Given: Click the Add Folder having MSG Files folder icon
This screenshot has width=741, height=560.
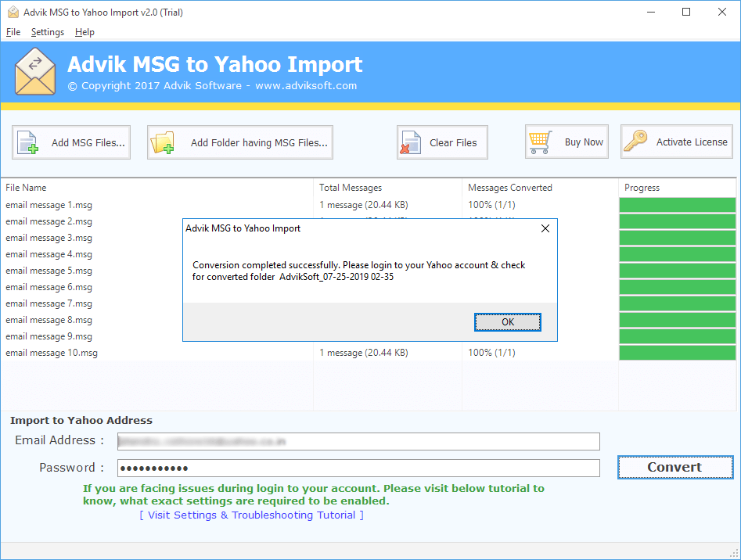Looking at the screenshot, I should (162, 142).
